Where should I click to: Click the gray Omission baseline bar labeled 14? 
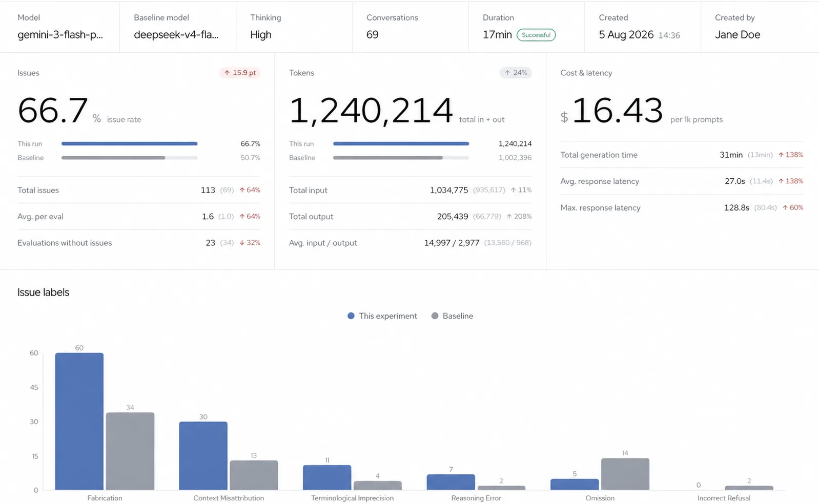[625, 474]
